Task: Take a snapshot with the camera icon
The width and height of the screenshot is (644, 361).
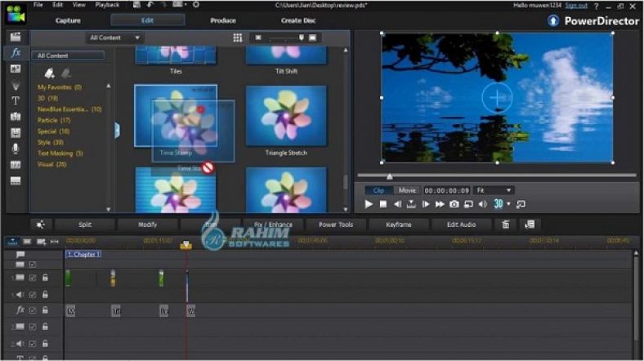Action: pos(454,204)
